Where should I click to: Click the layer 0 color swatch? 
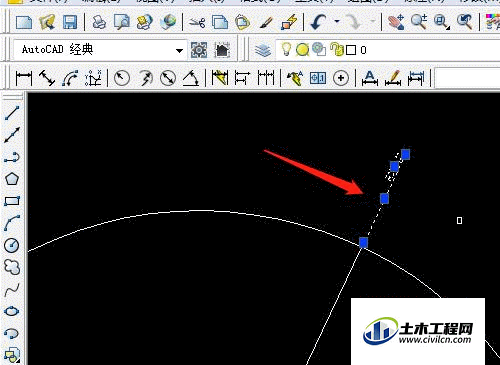click(351, 50)
